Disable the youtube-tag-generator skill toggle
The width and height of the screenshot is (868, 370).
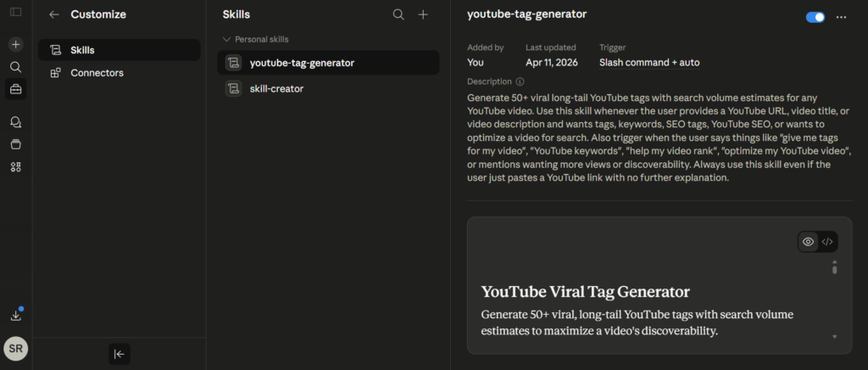point(815,17)
